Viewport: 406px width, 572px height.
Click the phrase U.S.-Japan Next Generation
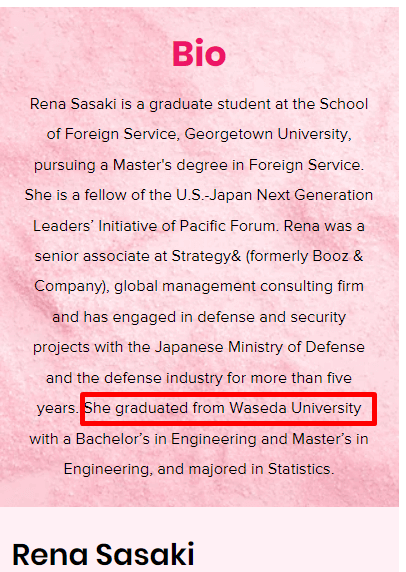pyautogui.click(x=275, y=195)
